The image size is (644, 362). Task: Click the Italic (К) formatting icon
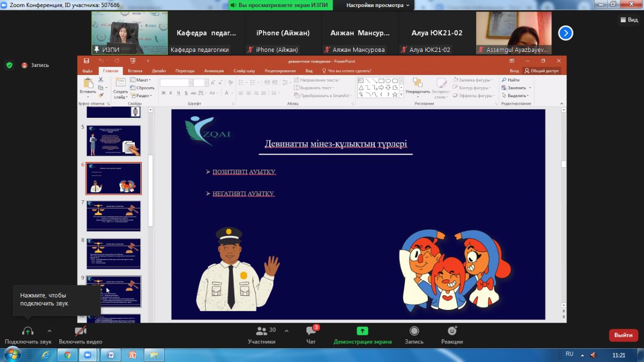click(x=171, y=93)
